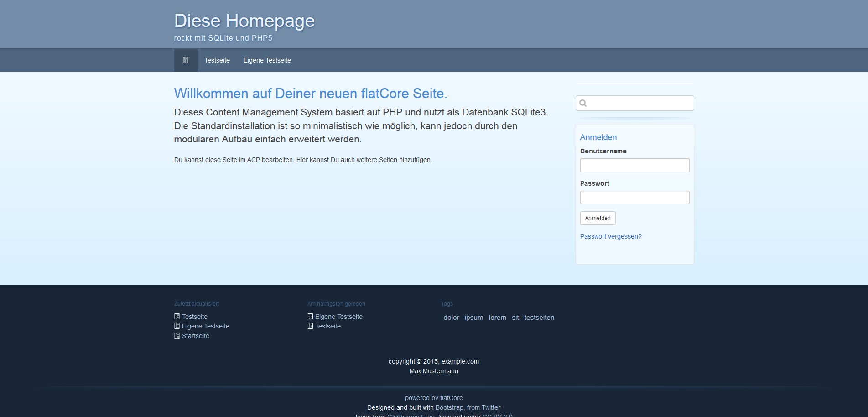Viewport: 868px width, 417px height.
Task: Click the search magnifier icon
Action: point(583,103)
